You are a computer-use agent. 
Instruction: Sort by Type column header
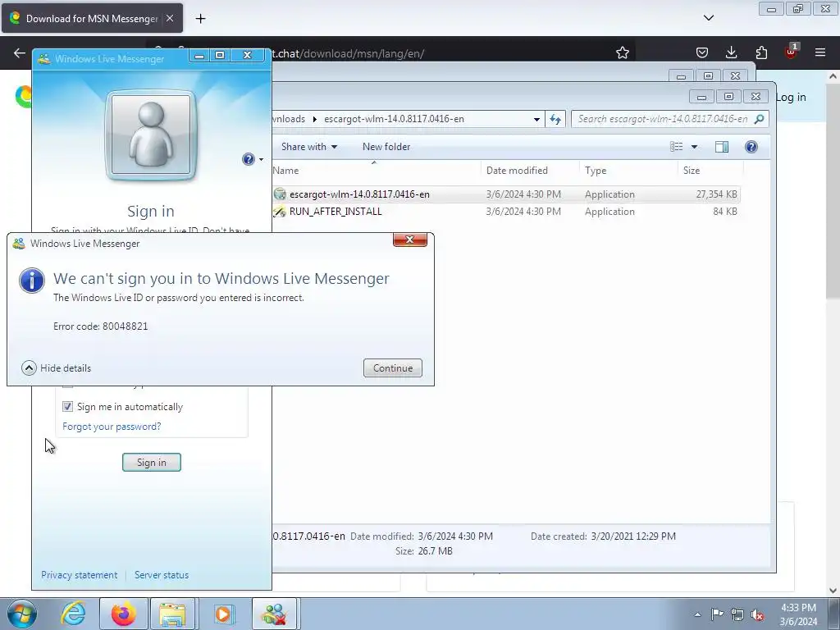(x=628, y=171)
